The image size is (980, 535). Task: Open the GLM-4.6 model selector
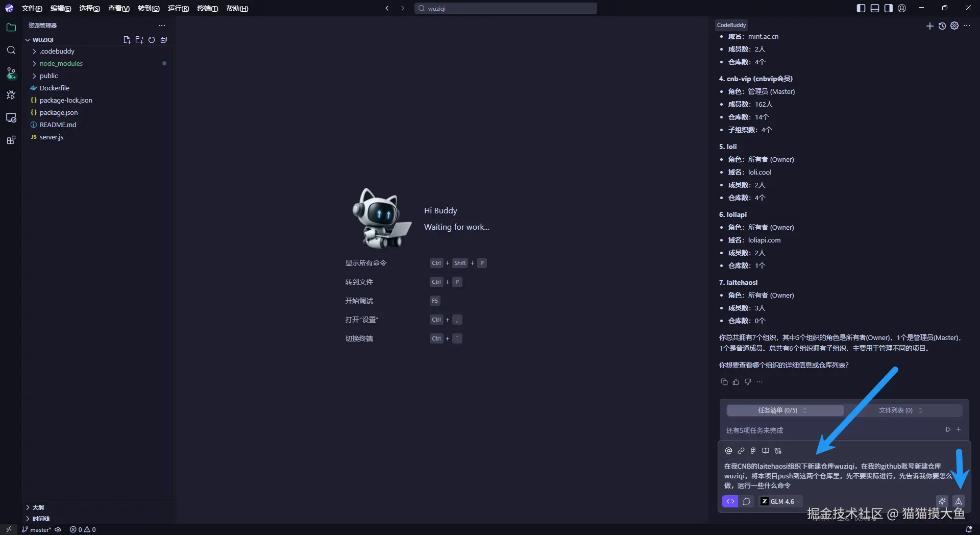click(x=780, y=501)
